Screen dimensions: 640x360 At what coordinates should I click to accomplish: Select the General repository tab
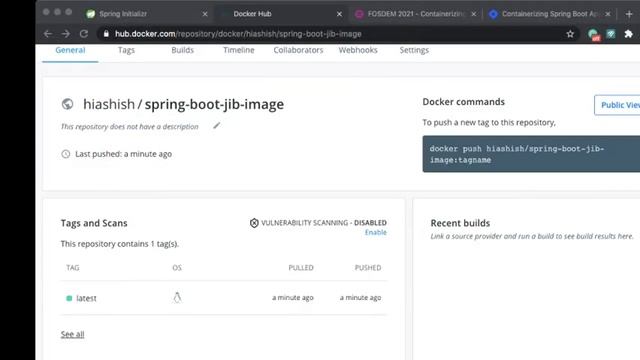(x=70, y=50)
